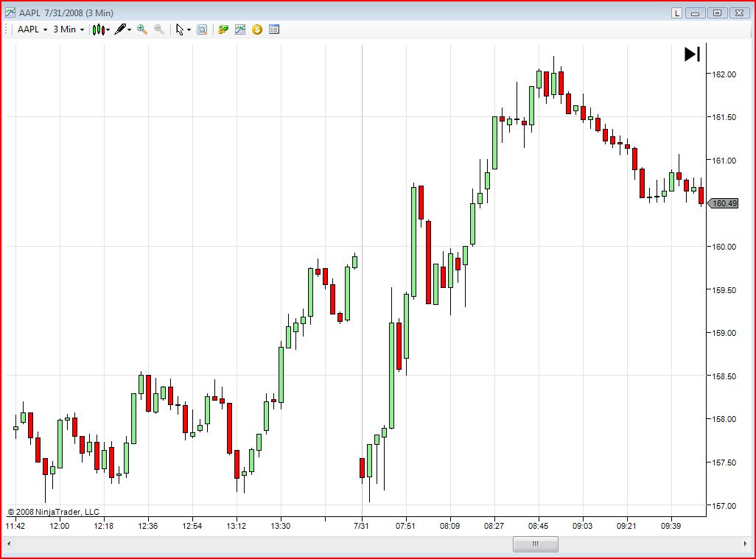Open the candlestick chart style dropdown
Screen dimensions: 756x559
pos(101,29)
